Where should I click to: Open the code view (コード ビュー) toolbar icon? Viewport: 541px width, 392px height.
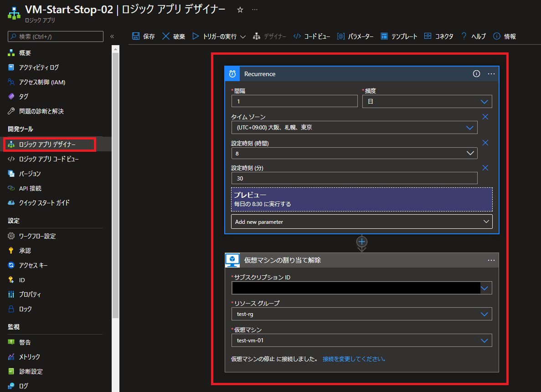coord(297,36)
